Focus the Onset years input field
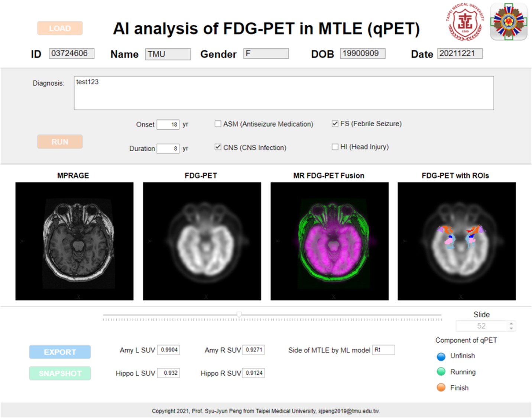The image size is (532, 418). coord(168,124)
